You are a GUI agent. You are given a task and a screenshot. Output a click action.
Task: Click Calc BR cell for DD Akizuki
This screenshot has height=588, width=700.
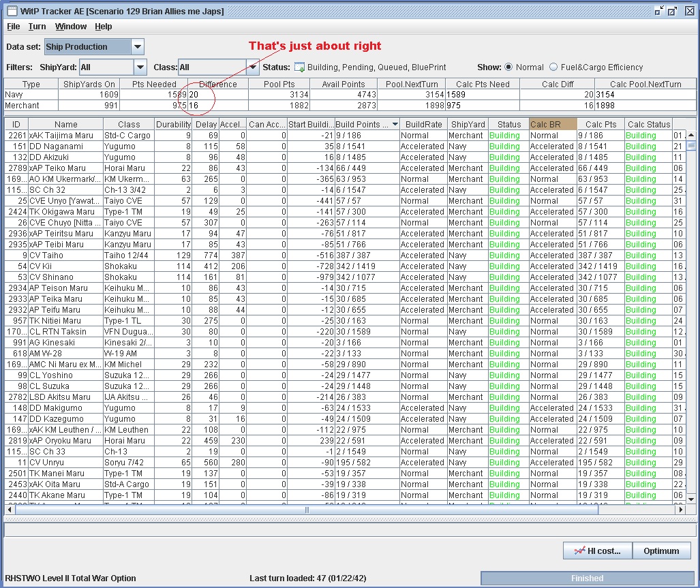[553, 157]
